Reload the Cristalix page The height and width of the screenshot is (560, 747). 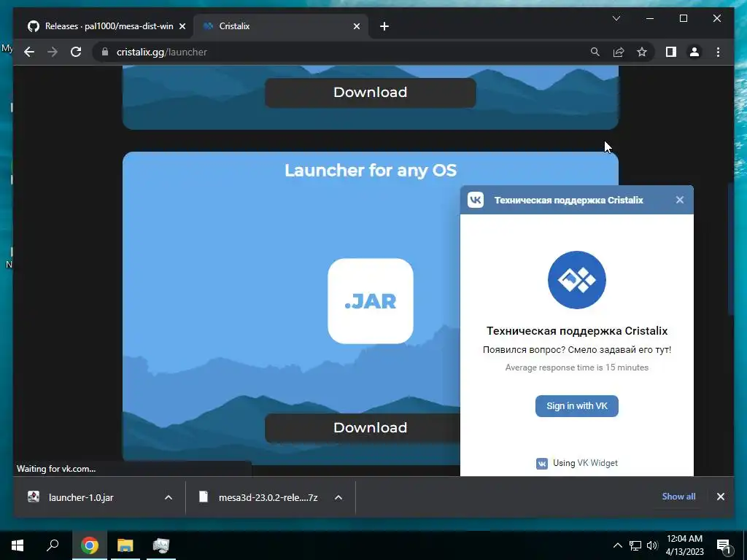coord(76,52)
